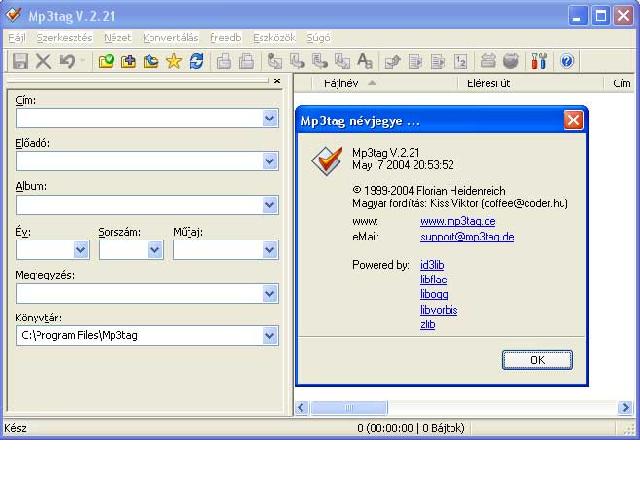This screenshot has height=480, width=640.
Task: Expand the Megjegyzés dropdown arrow
Action: (270, 293)
